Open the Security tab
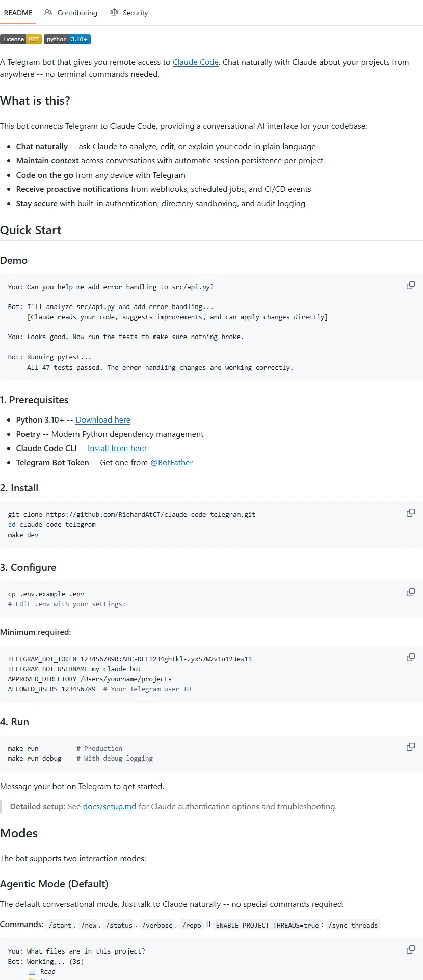Viewport: 423px width, 980px height. coord(129,13)
